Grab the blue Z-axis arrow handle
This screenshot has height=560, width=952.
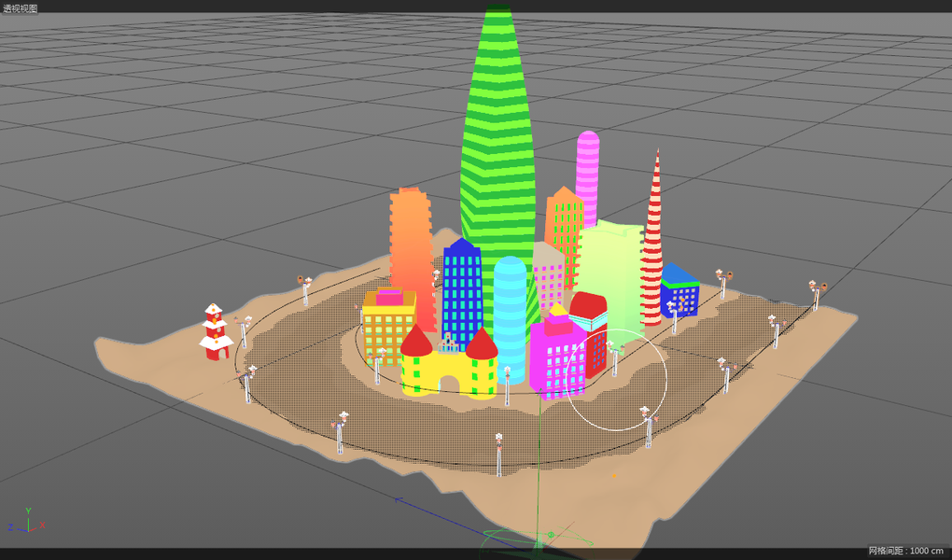399,500
